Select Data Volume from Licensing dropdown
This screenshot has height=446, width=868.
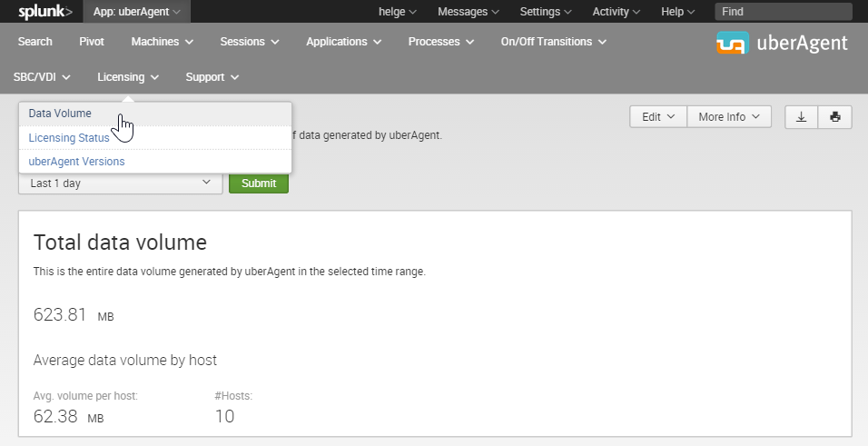click(x=155, y=114)
